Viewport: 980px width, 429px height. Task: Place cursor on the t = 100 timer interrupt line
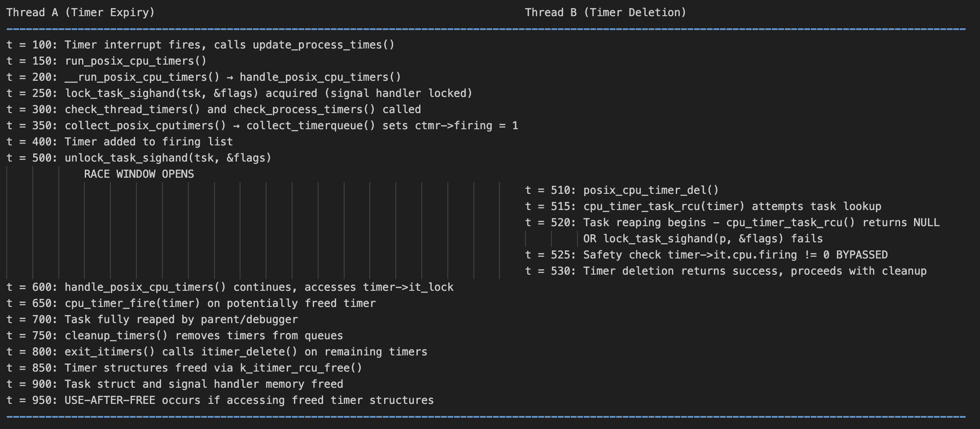pyautogui.click(x=201, y=45)
